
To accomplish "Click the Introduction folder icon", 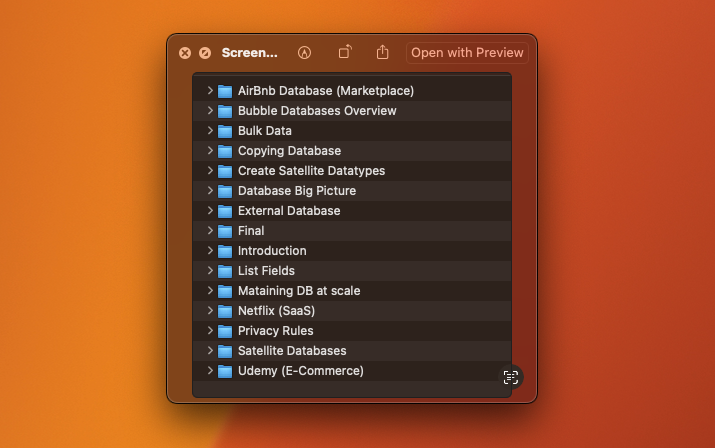I will (x=225, y=251).
